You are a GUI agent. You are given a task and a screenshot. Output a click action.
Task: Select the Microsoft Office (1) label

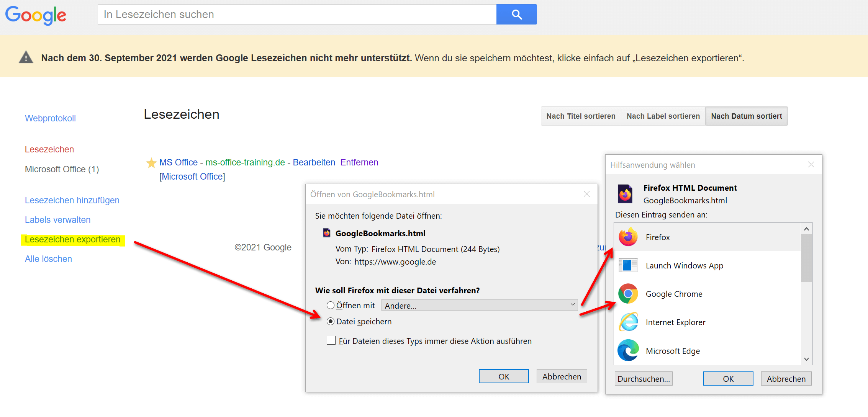point(62,169)
